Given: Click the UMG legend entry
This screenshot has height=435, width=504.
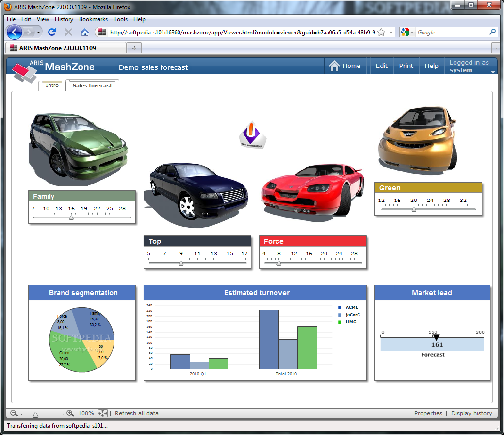Looking at the screenshot, I should [347, 322].
